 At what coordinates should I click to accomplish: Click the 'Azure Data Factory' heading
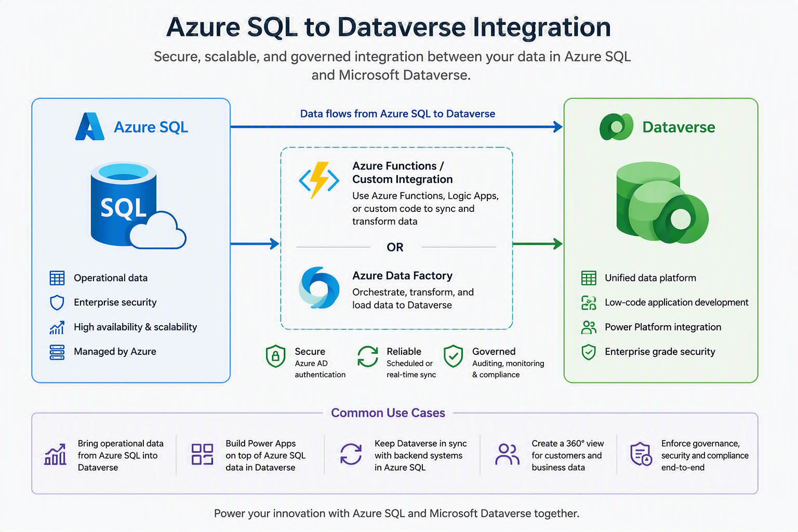tap(403, 275)
